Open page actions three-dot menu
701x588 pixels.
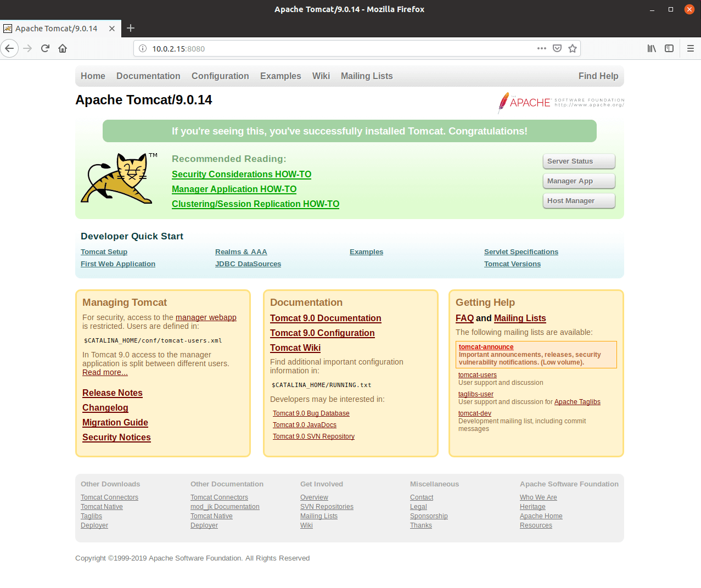tap(542, 48)
